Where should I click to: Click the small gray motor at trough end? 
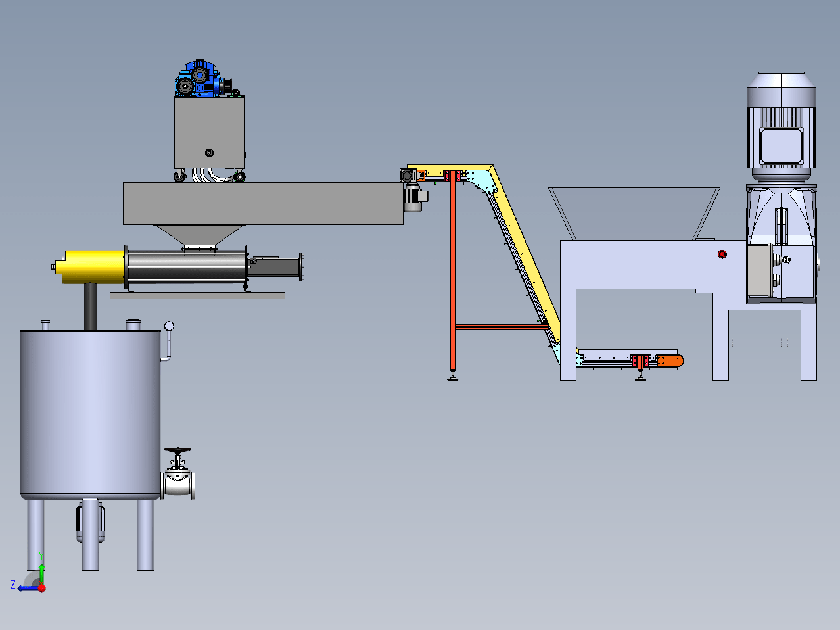click(415, 197)
